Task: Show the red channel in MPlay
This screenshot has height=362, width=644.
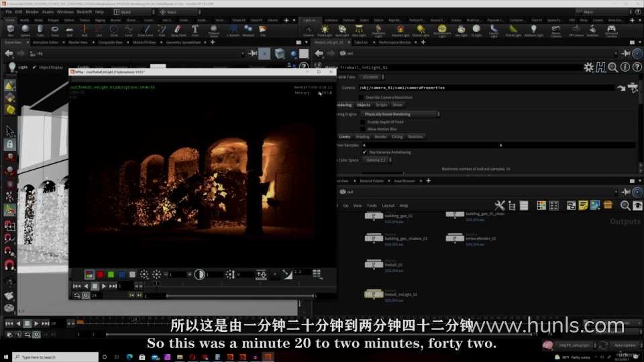Action: click(100, 274)
